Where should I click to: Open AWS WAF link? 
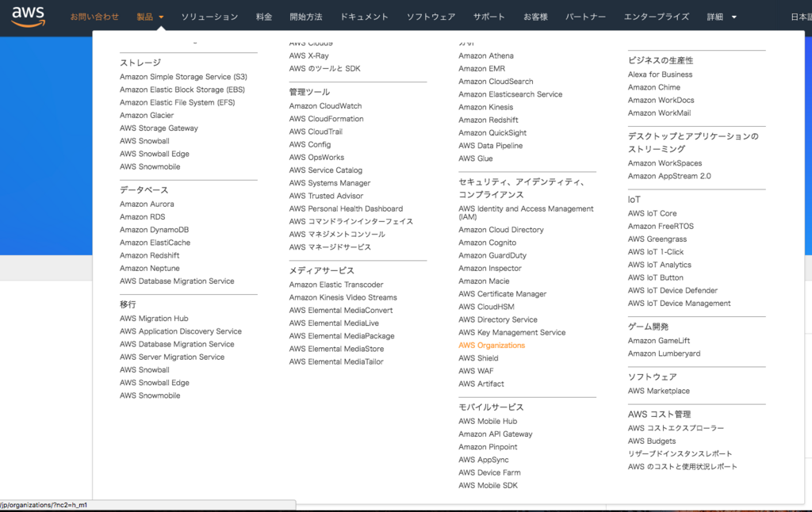click(x=476, y=371)
